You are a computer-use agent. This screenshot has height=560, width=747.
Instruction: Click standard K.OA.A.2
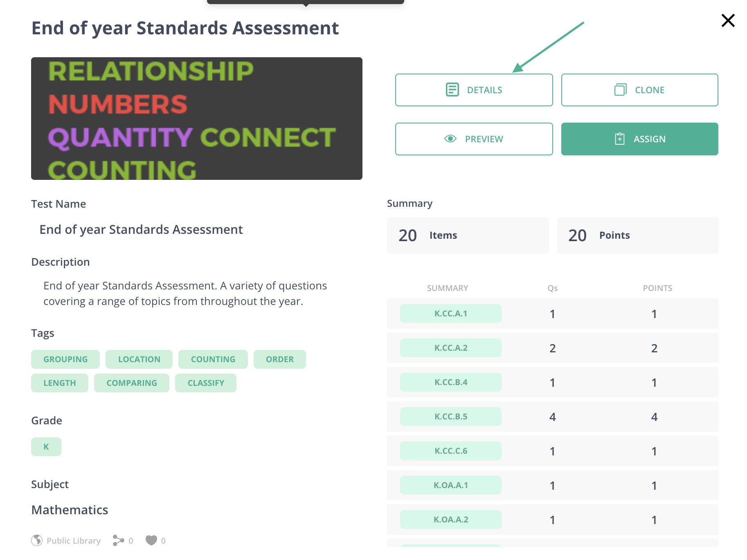click(x=450, y=520)
